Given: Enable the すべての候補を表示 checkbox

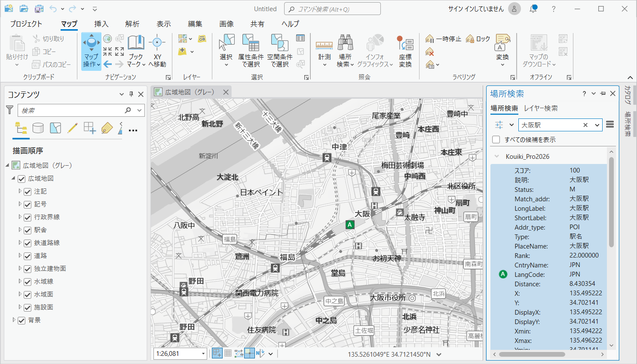Looking at the screenshot, I should pyautogui.click(x=496, y=140).
